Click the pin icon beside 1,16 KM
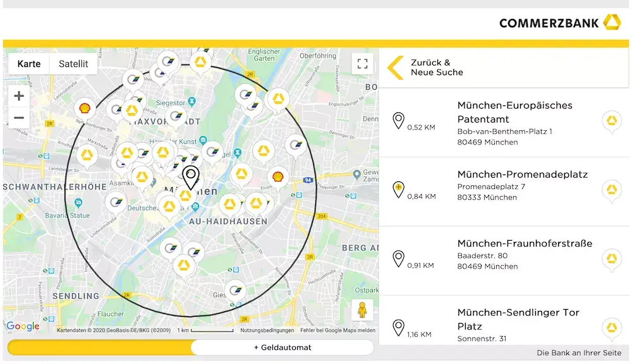This screenshot has height=364, width=632. [x=398, y=327]
